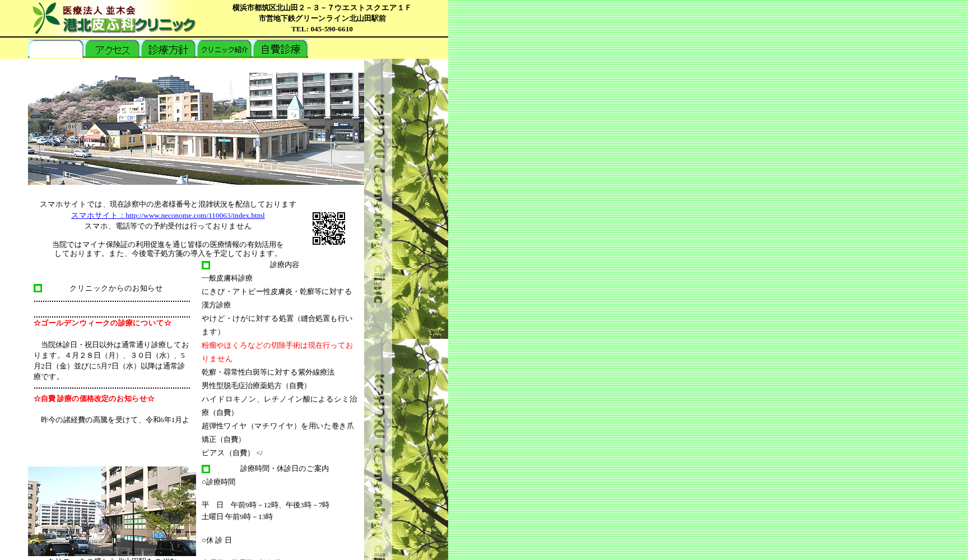Click 土曜日 午前9時－13時 line
This screenshot has height=560, width=968.
(x=237, y=517)
